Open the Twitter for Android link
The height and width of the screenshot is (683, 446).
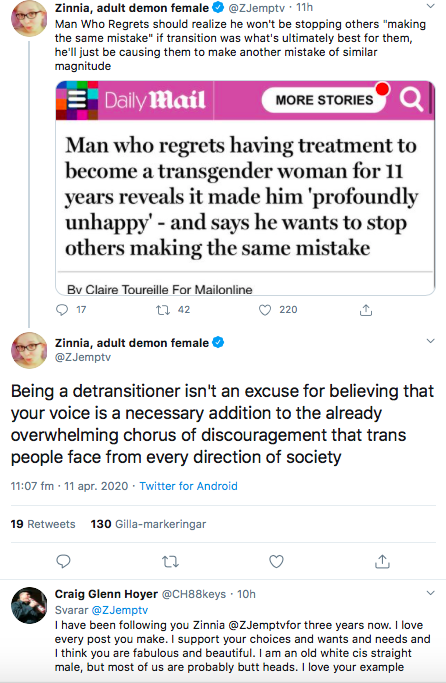[x=188, y=486]
